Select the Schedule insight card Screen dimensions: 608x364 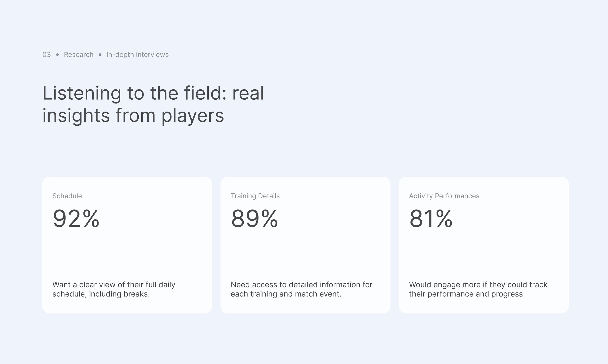[x=127, y=253]
